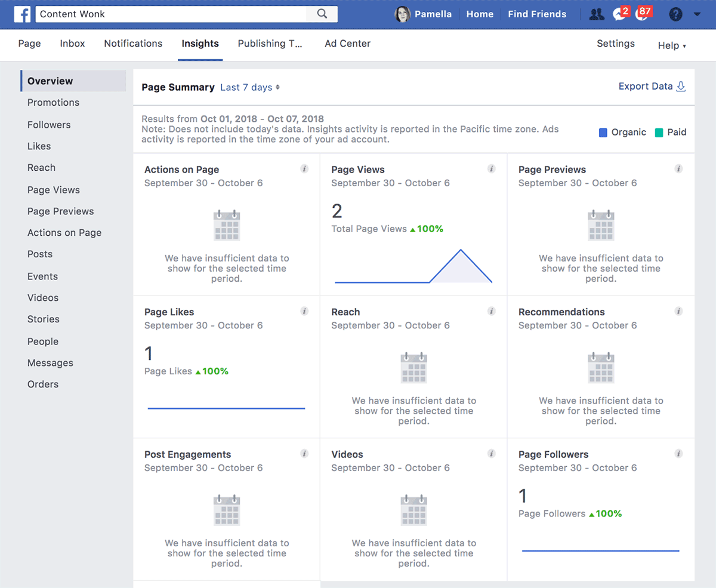Select the Insights tab
The height and width of the screenshot is (588, 716).
pos(200,44)
